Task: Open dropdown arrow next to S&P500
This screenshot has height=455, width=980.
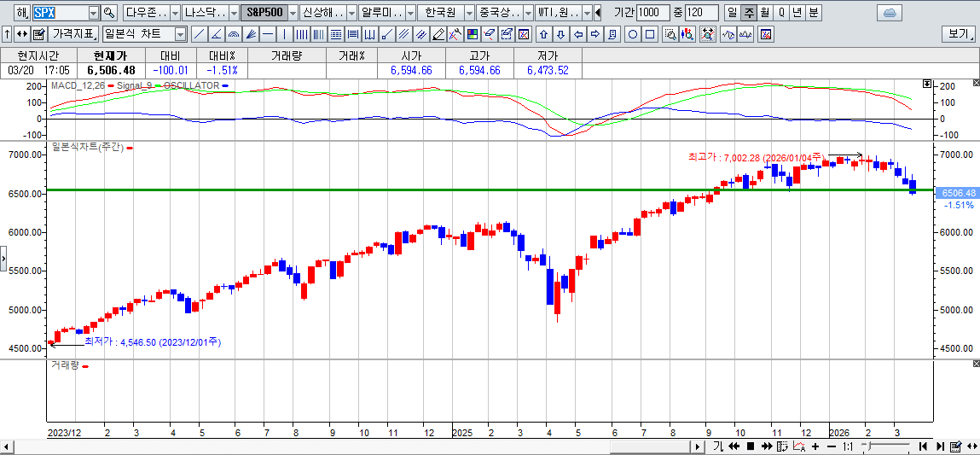Action: tap(293, 13)
